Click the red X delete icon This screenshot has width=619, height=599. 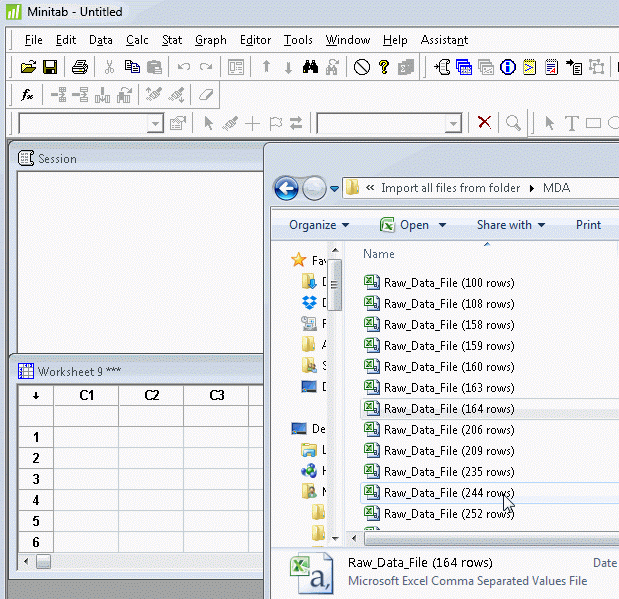(x=484, y=122)
